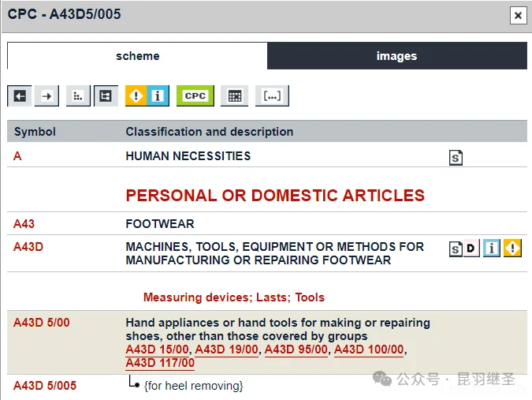Click the forward arrow toolbar icon
The height and width of the screenshot is (400, 532).
coord(47,95)
